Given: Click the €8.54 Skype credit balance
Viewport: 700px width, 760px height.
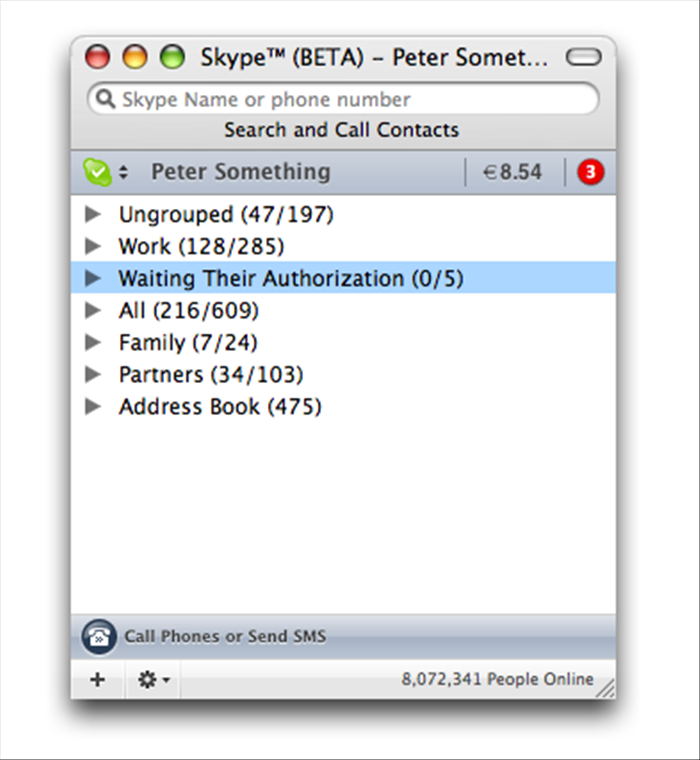Looking at the screenshot, I should (512, 172).
